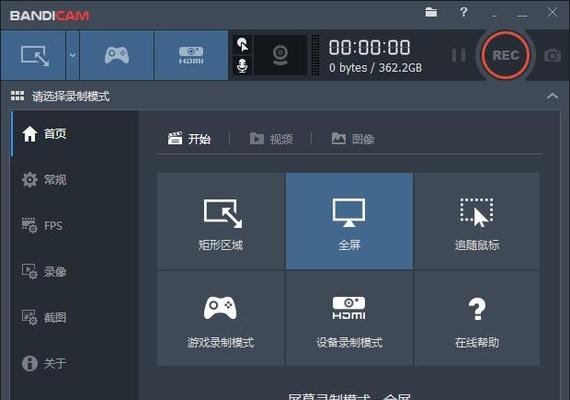Select the screen recording mode in top toolbar
The width and height of the screenshot is (570, 400).
pyautogui.click(x=33, y=55)
